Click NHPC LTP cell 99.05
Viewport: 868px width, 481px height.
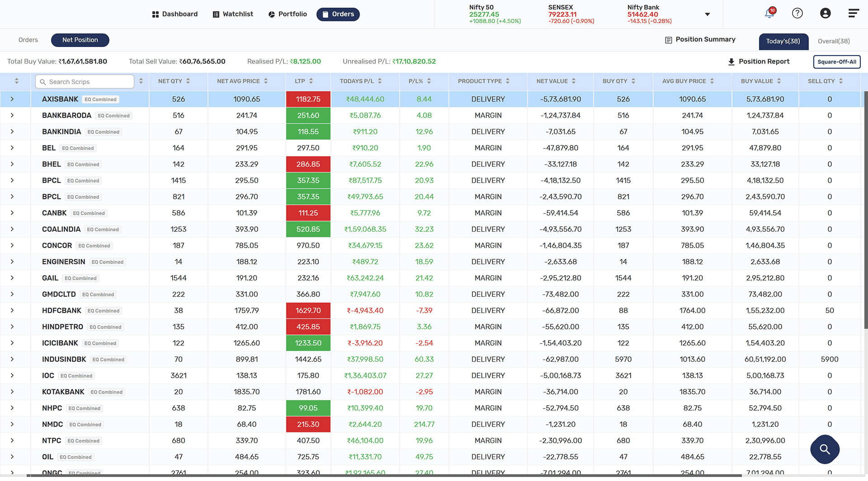pos(308,408)
